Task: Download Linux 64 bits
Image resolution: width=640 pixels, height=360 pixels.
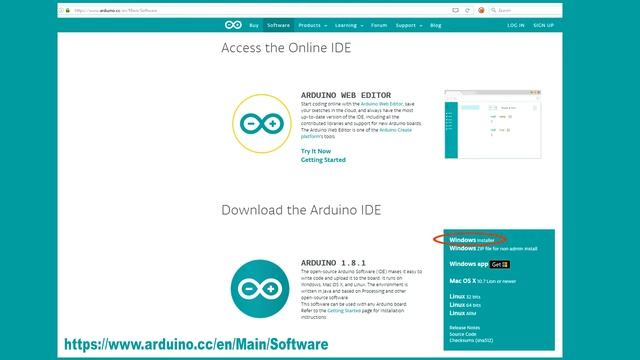Action: pyautogui.click(x=465, y=305)
